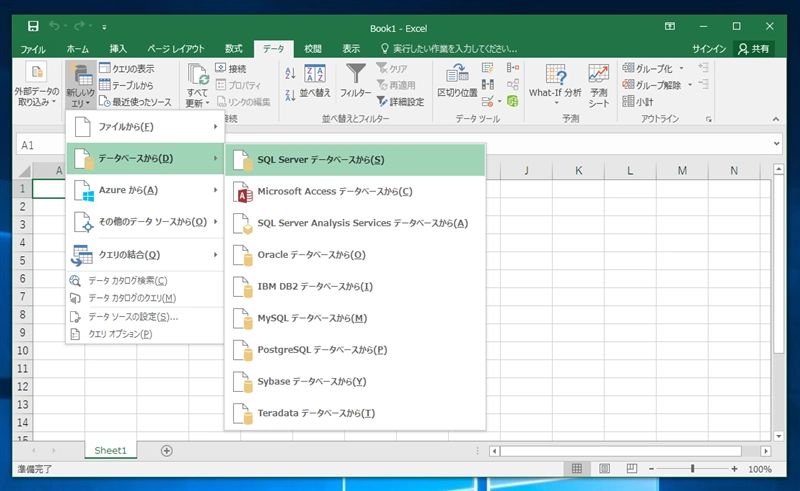This screenshot has width=800, height=491.
Task: Select the Sheet1 tab
Action: click(x=110, y=450)
